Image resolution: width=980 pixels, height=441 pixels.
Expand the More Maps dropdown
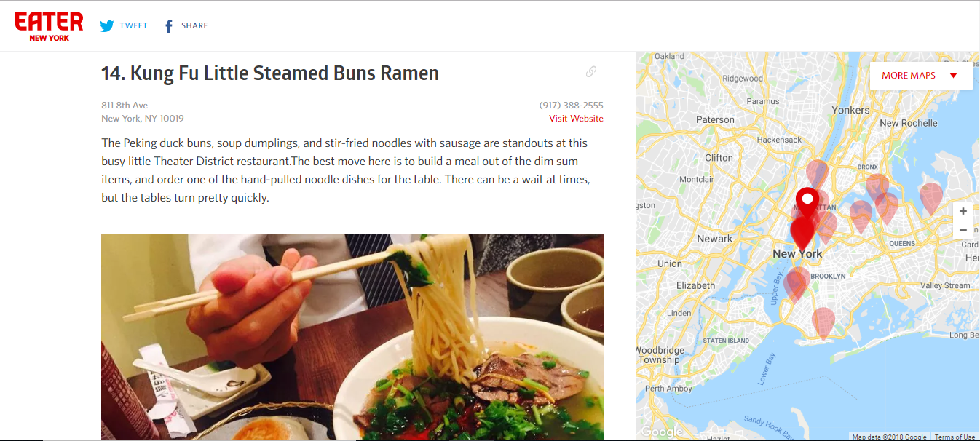[x=921, y=75]
